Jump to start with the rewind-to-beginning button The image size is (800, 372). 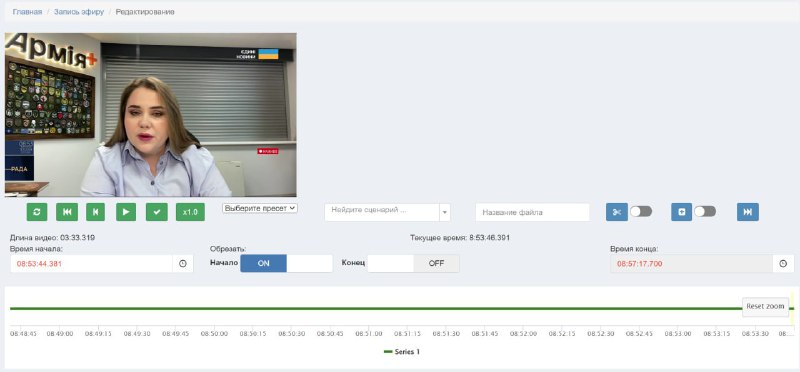pyautogui.click(x=67, y=212)
